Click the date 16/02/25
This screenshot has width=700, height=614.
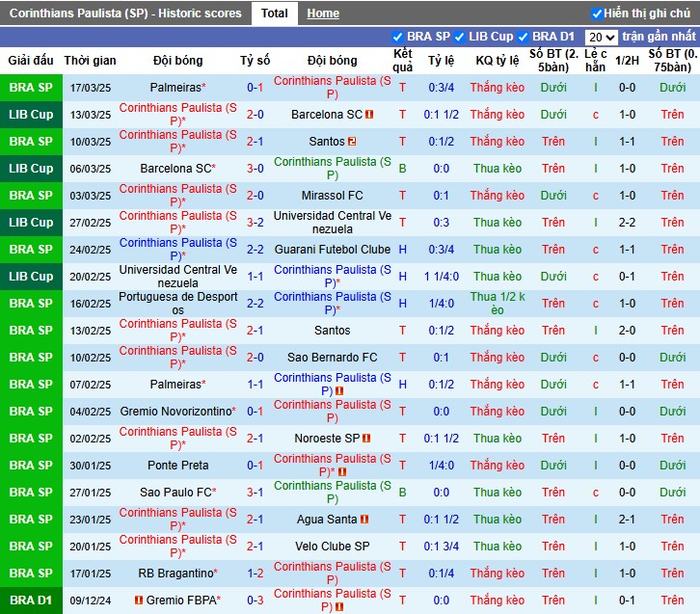coord(91,304)
